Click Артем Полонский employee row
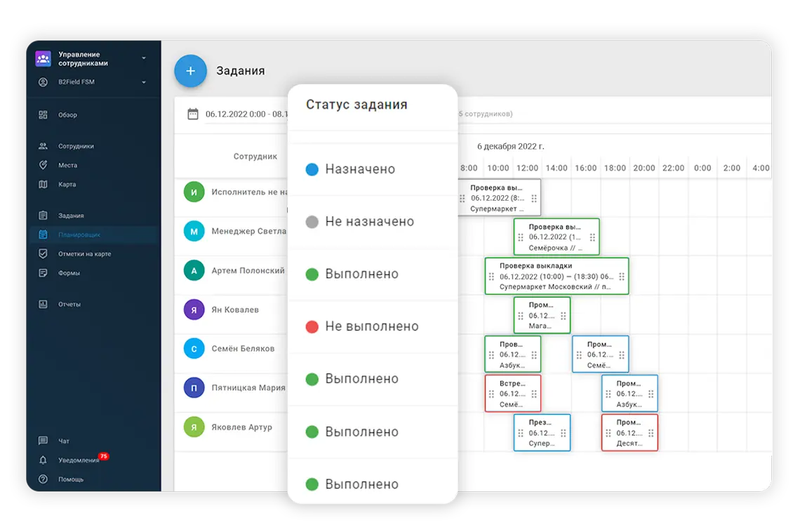Screen dimensions: 800x532 (x=248, y=270)
